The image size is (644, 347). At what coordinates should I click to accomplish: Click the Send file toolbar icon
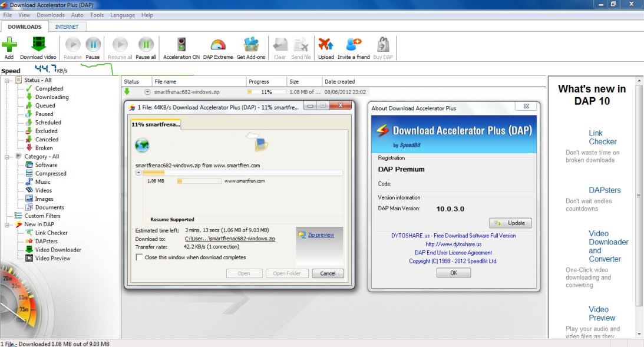pyautogui.click(x=301, y=45)
